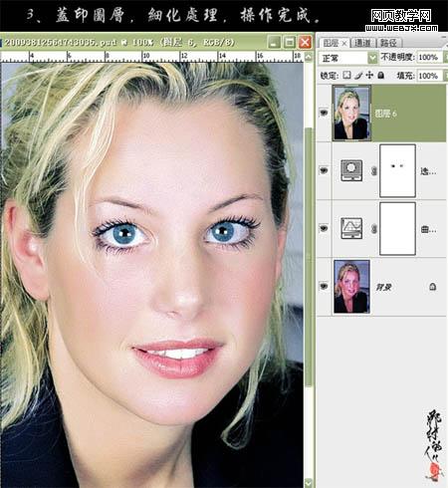448x488 pixels.
Task: Toggle visibility of the curves adjustment layer
Action: tap(324, 228)
